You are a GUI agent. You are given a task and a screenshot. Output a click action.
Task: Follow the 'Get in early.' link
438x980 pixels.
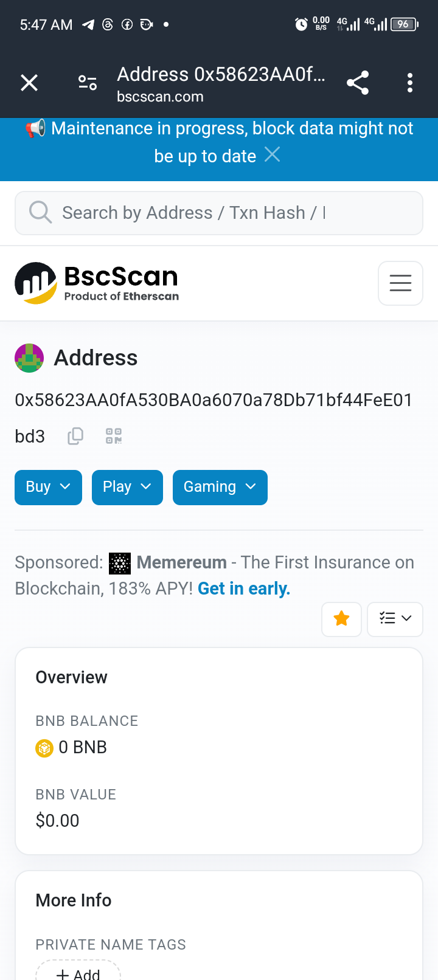click(244, 588)
